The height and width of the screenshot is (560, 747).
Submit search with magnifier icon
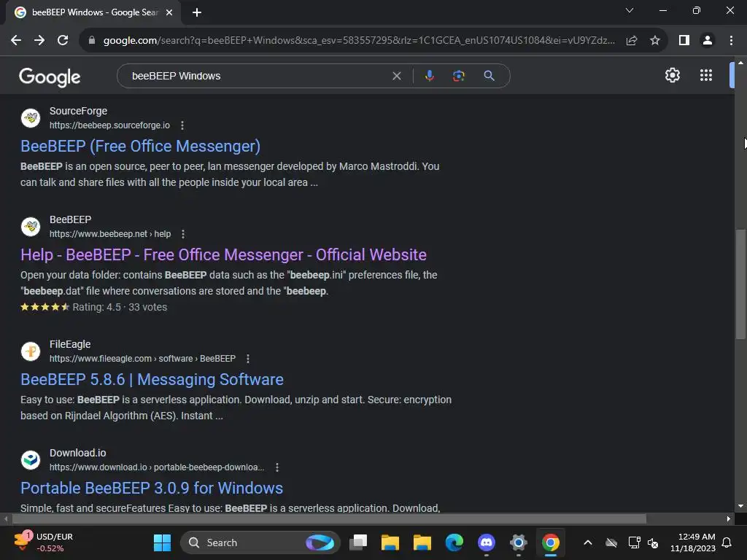coord(489,76)
